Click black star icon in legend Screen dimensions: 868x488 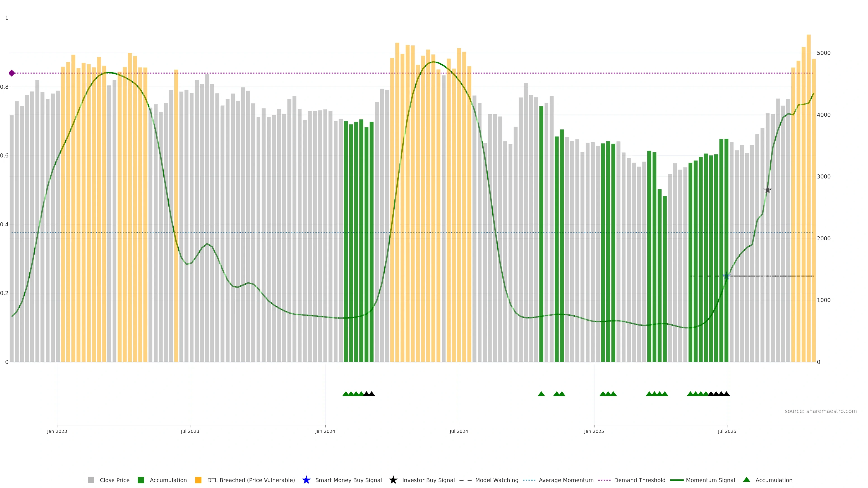(x=393, y=480)
